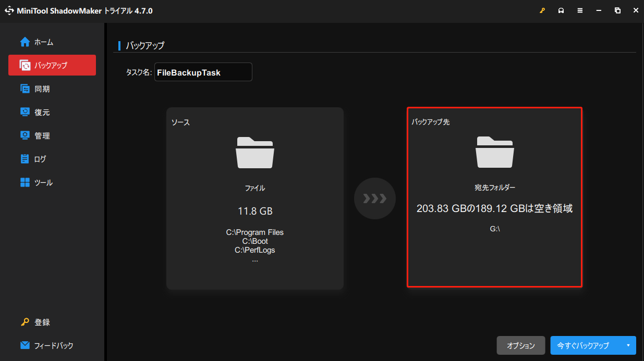Click the restore icon beside 復元
The image size is (644, 361).
click(25, 113)
